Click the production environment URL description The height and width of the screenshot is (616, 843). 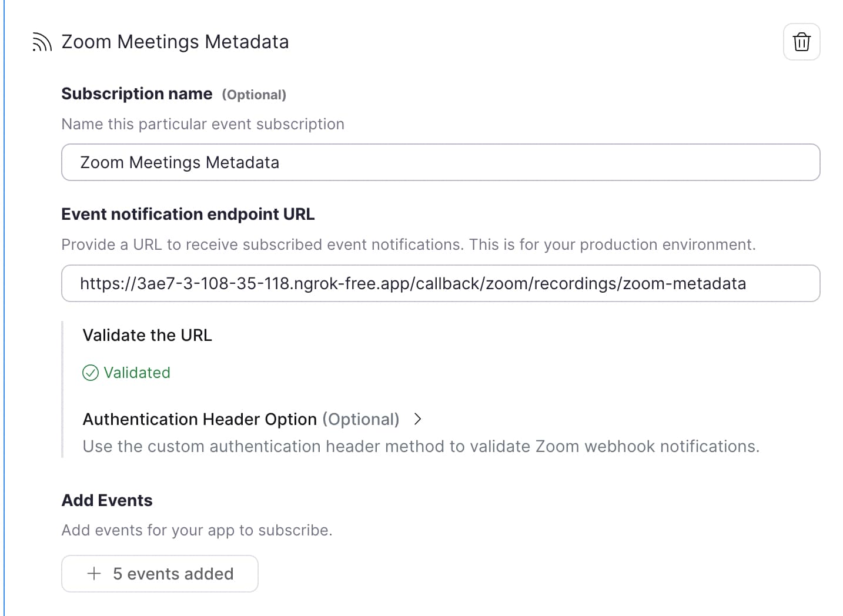click(x=409, y=245)
